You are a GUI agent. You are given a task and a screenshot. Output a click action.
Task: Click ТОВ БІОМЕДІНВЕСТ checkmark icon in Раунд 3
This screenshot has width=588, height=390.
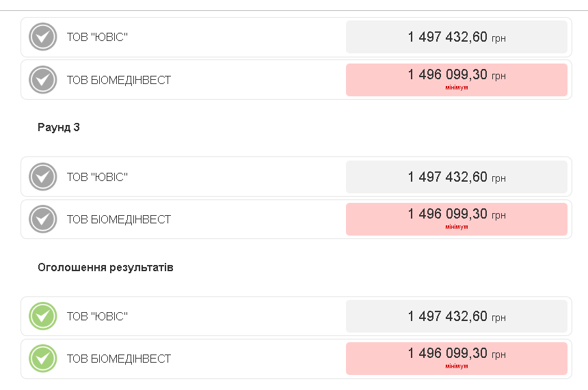(x=43, y=219)
